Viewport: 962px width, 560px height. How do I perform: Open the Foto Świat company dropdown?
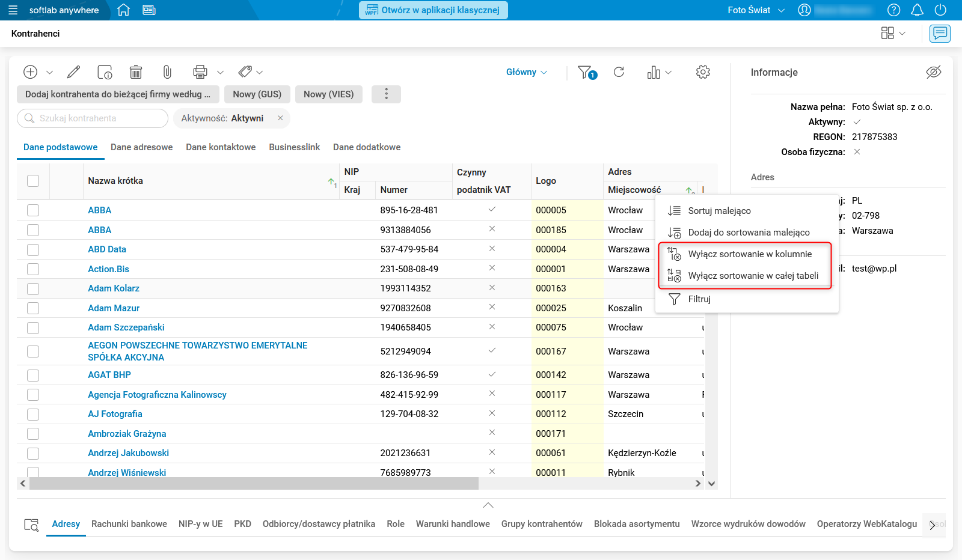click(x=756, y=10)
